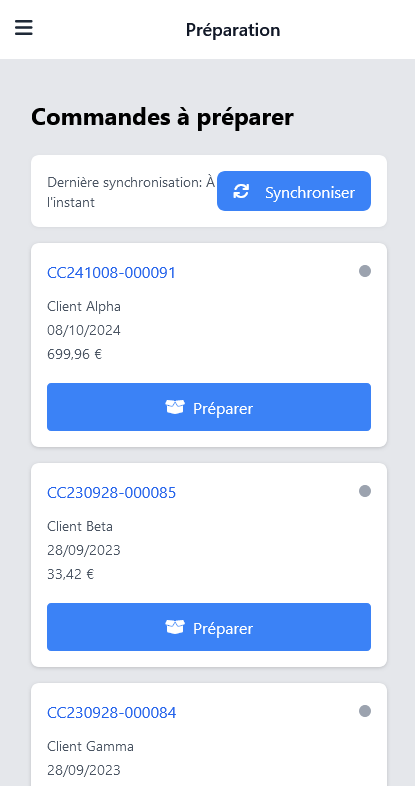Open order link CC230928-000085
This screenshot has width=415, height=786.
click(111, 493)
